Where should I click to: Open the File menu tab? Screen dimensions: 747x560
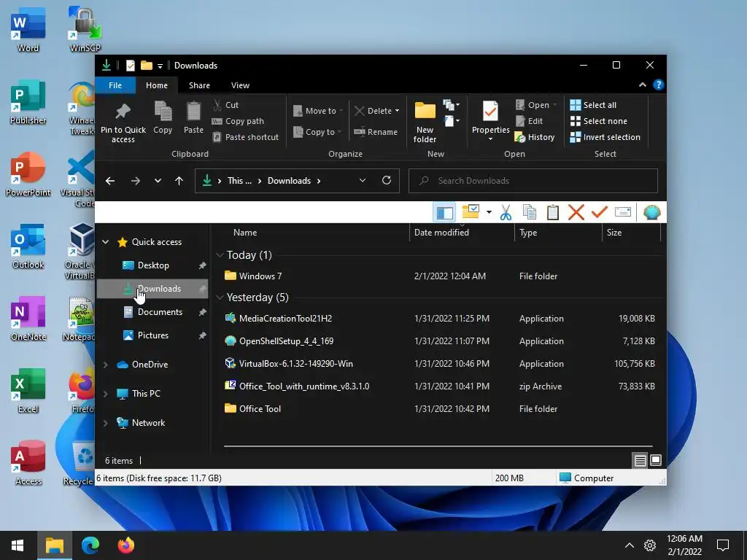[x=115, y=85]
